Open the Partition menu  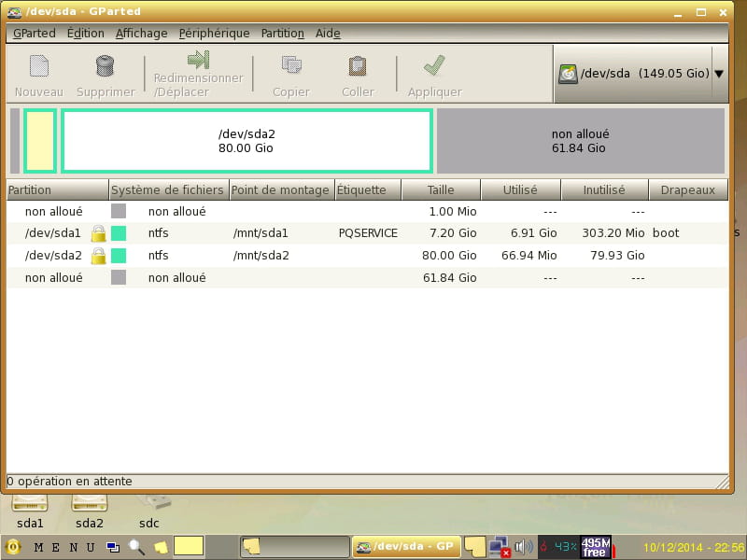(283, 34)
